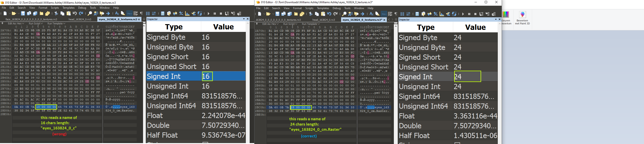This screenshot has height=144, width=644.
Task: Click Kleuren bewerken color button
Action: (506, 18)
